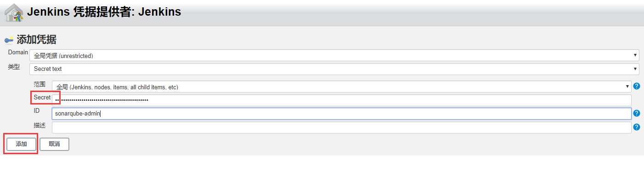Click the Jenkins credentials provider house icon
The image size is (644, 185).
[x=14, y=13]
